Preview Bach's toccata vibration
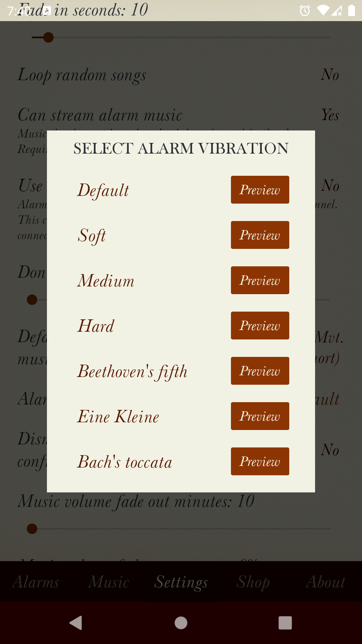 260,462
